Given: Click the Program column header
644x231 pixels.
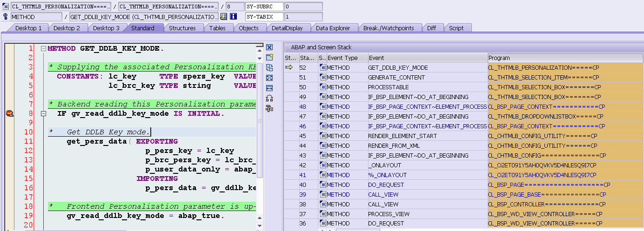Looking at the screenshot, I should click(x=565, y=58).
